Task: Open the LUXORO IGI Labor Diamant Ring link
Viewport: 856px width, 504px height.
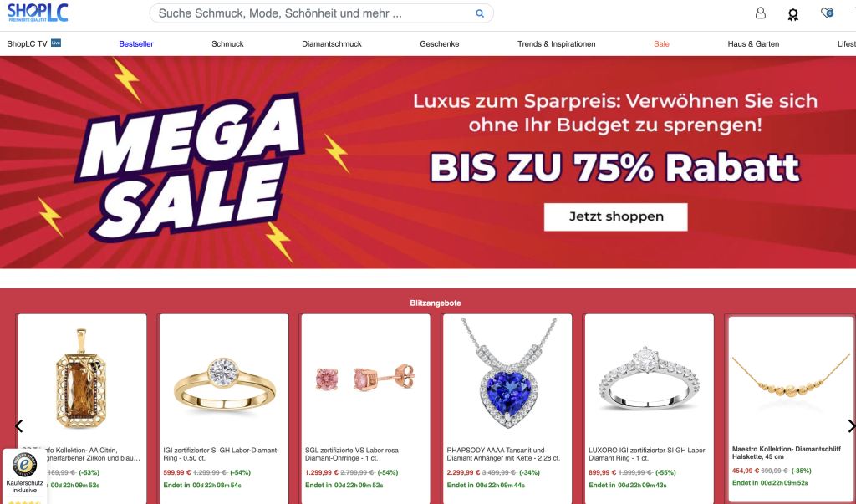Action: 647,455
